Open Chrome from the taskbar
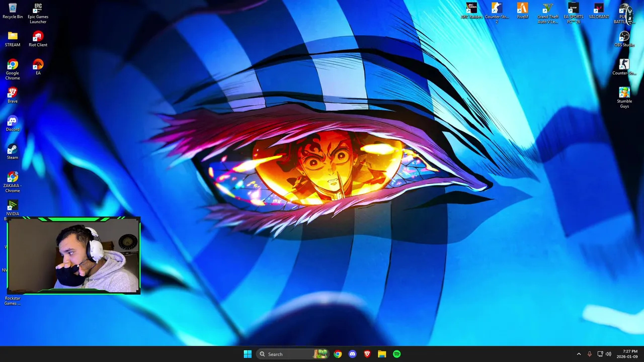Screen dimensions: 644x362 tap(338, 354)
